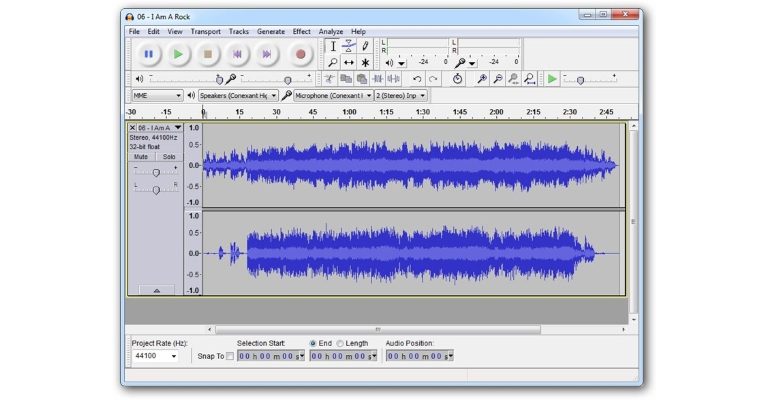
Task: Open the Generate menu
Action: (270, 31)
